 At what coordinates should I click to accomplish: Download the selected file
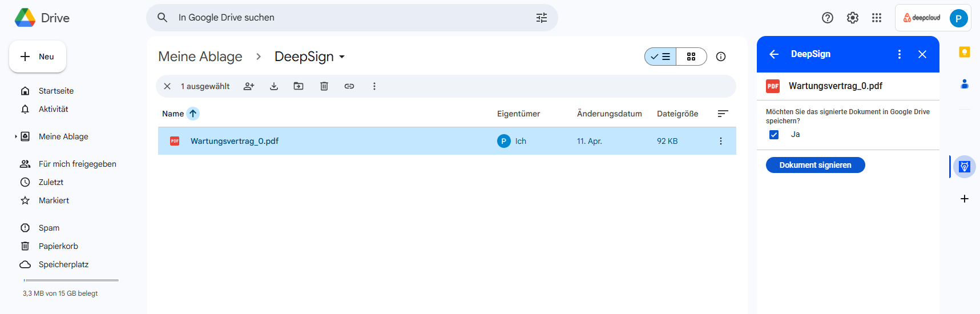click(274, 86)
